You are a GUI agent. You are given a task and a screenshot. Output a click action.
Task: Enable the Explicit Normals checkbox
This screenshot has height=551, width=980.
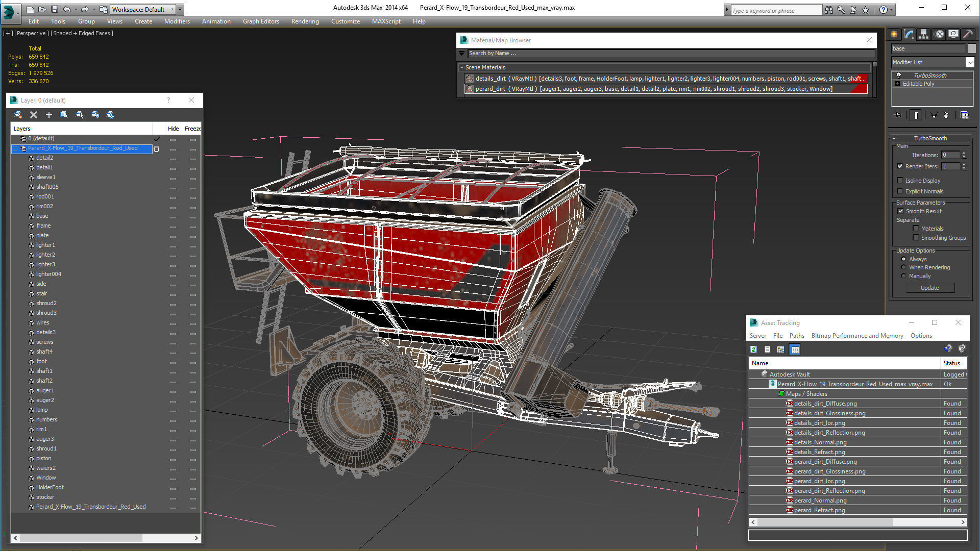[900, 191]
